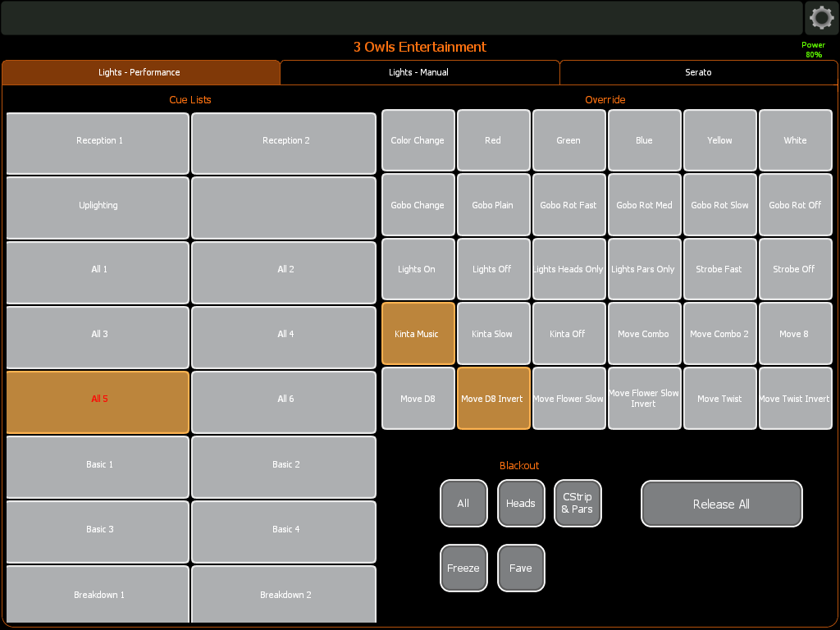The image size is (840, 630).
Task: Start the Reception 1 cue list
Action: point(98,143)
